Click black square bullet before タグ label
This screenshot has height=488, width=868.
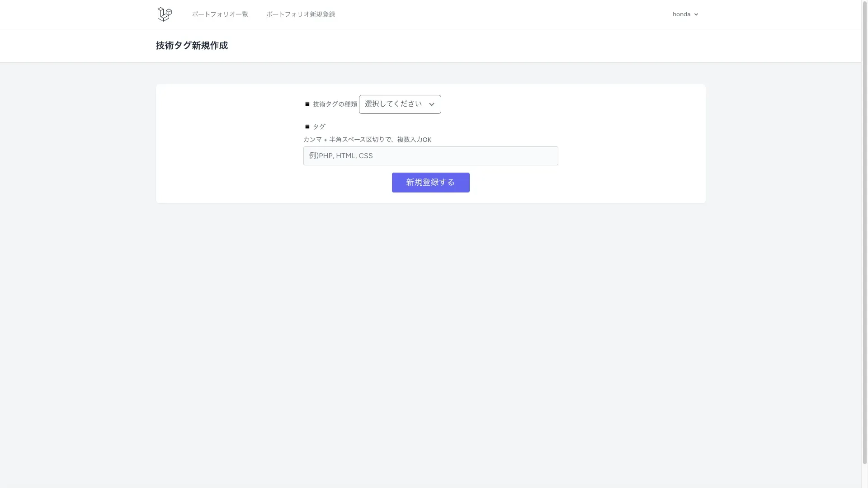(307, 127)
